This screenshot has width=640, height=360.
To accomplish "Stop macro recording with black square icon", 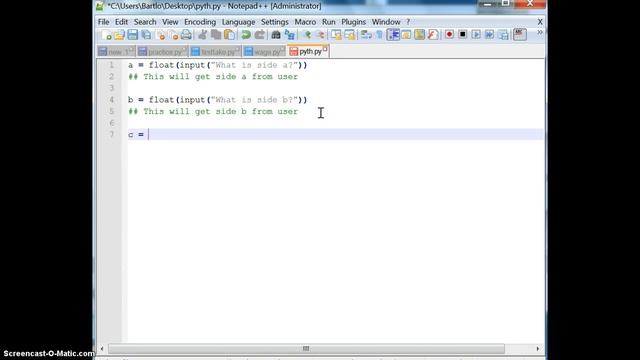I will tap(462, 35).
